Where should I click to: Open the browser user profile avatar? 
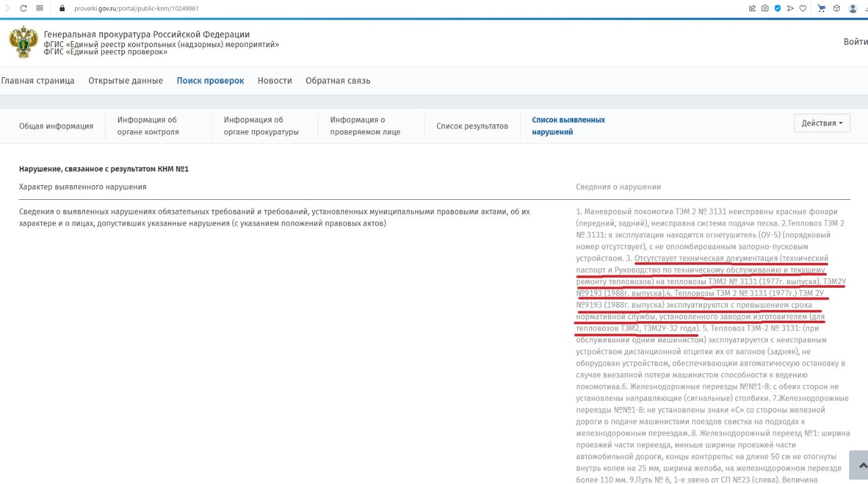point(853,8)
